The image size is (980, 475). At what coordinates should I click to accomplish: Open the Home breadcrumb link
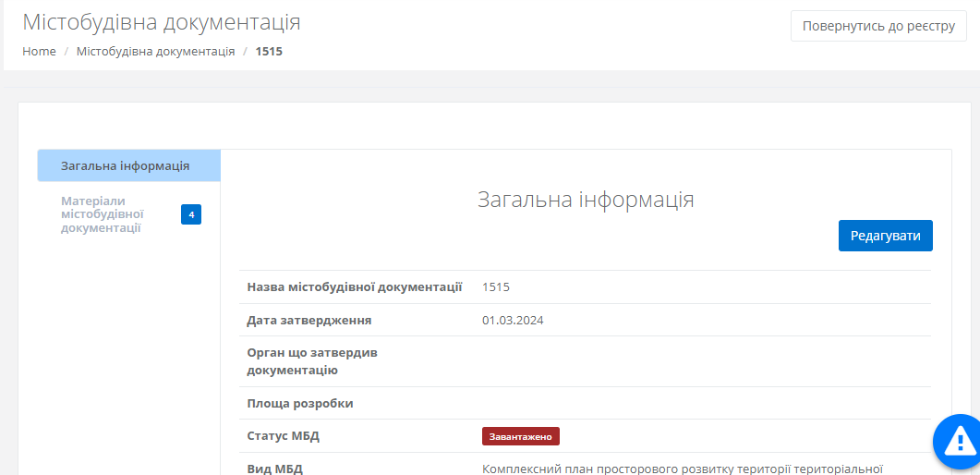[39, 52]
